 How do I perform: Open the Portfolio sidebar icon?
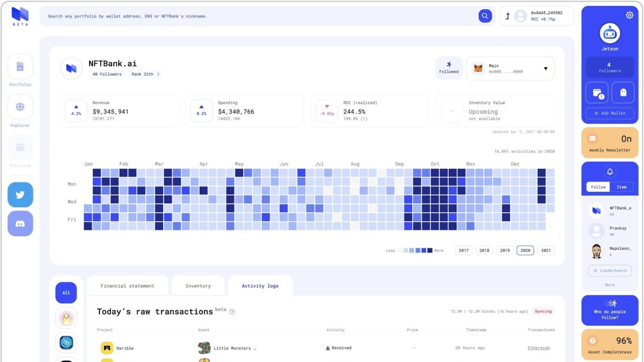click(x=20, y=66)
